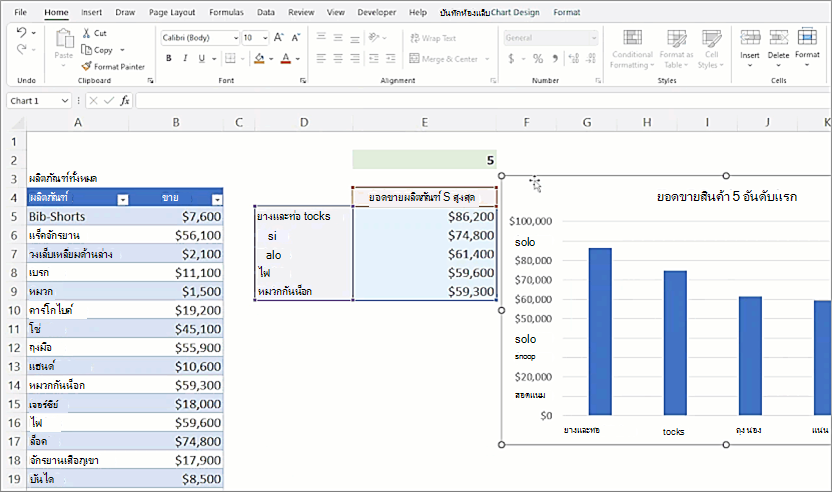The image size is (832, 492).
Task: Apply the fill color bucket
Action: click(259, 58)
